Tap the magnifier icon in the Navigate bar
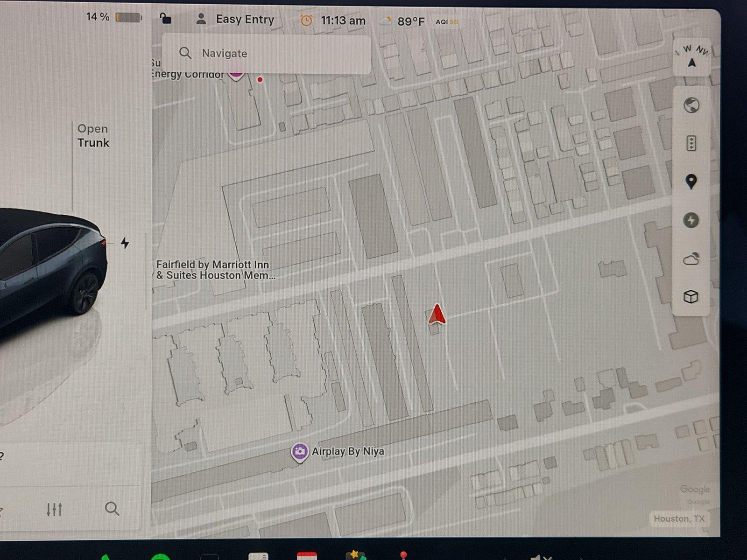Image resolution: width=747 pixels, height=560 pixels. click(185, 53)
